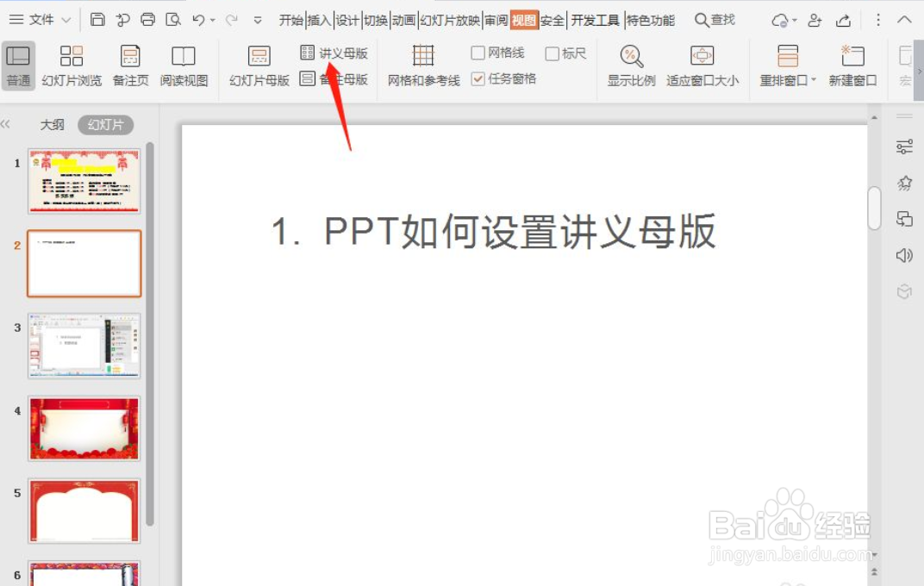Collapse the slide panel with double chevron
924x586 pixels.
(x=5, y=124)
